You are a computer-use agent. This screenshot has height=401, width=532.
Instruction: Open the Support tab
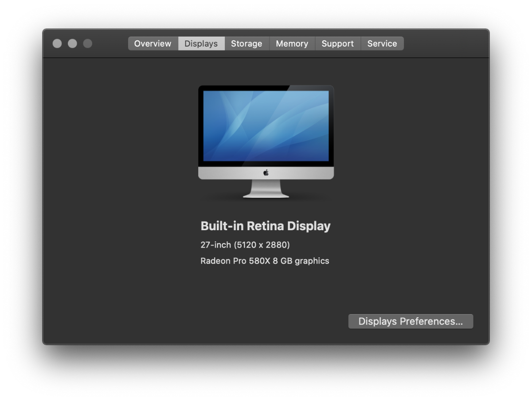point(338,43)
